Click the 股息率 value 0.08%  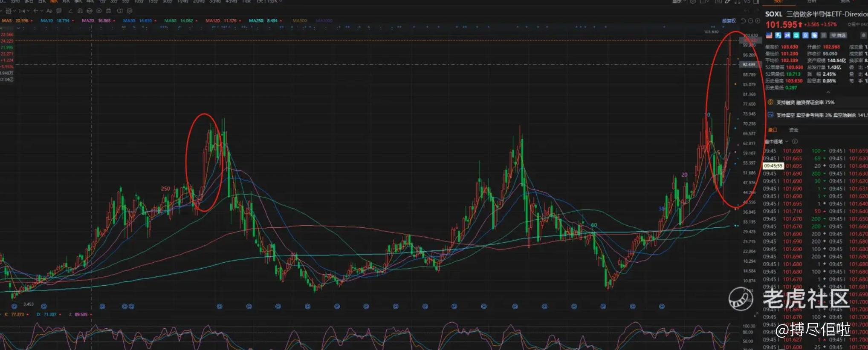pyautogui.click(x=829, y=81)
